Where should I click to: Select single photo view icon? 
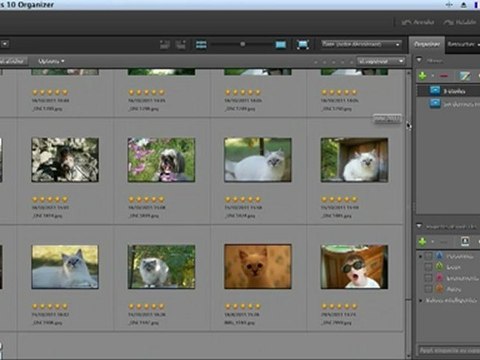[x=281, y=44]
